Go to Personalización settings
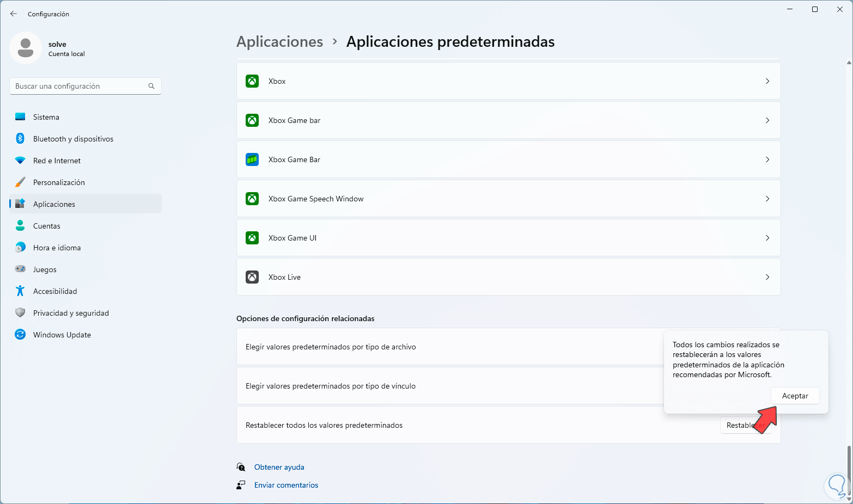The height and width of the screenshot is (504, 853). [59, 182]
